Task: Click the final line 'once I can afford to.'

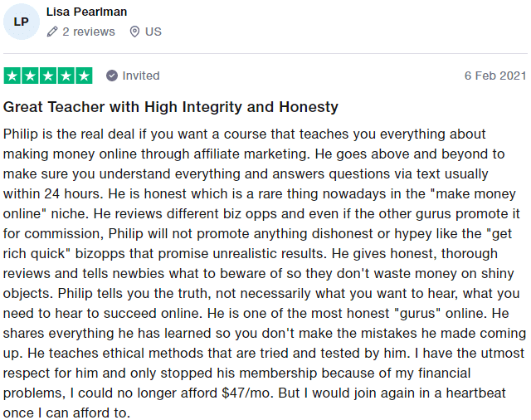Action: pos(66,413)
